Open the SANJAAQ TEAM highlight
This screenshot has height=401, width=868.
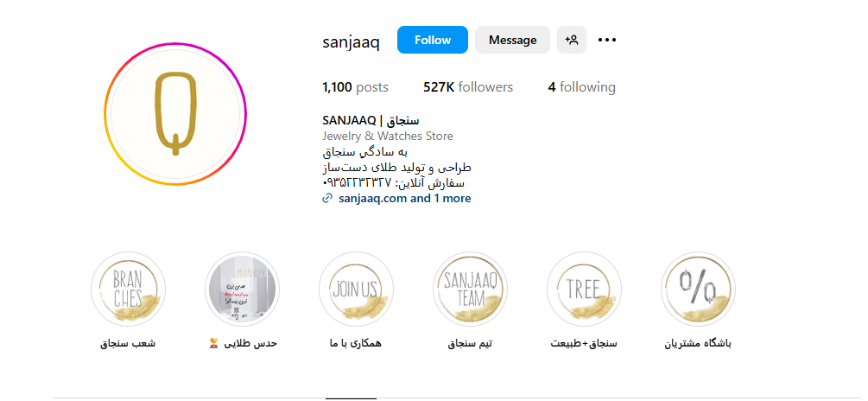tap(470, 290)
